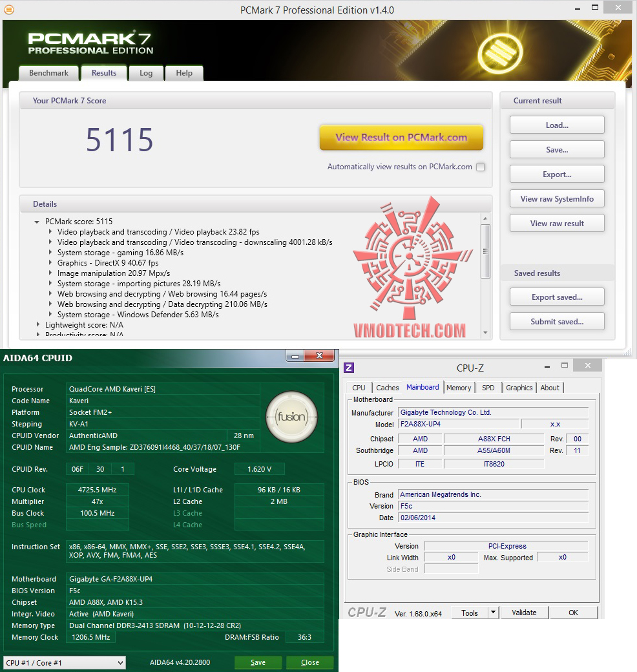The height and width of the screenshot is (672, 637).
Task: Click Close button in AIDA64 CPUID
Action: pos(309,662)
